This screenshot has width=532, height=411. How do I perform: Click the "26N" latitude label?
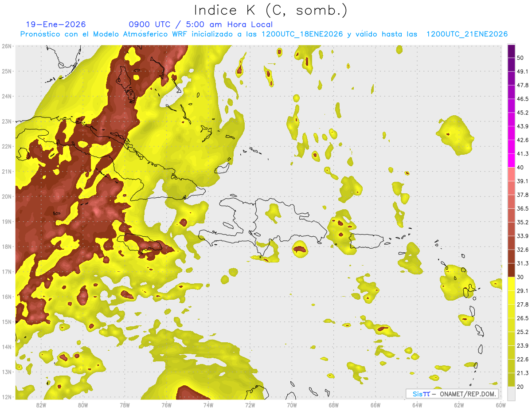7,46
